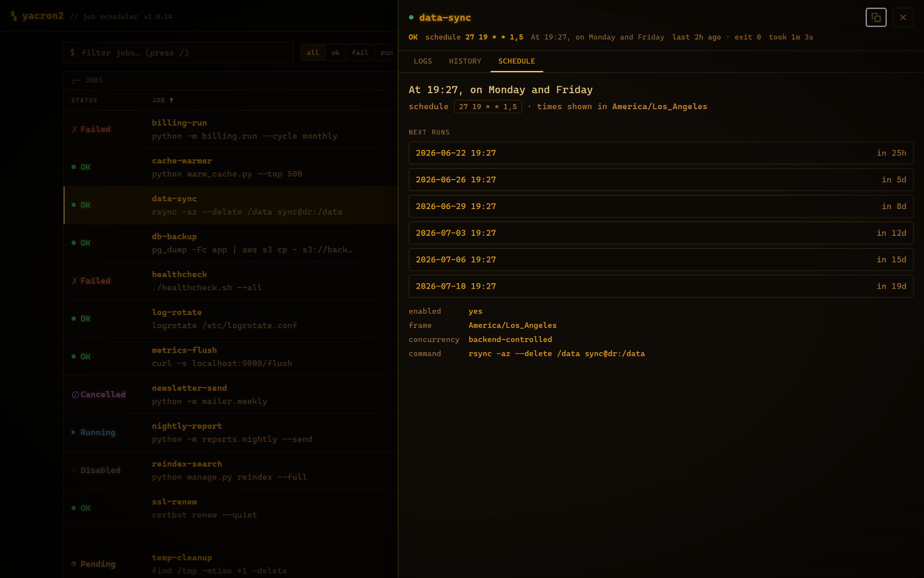This screenshot has height=578, width=924.
Task: Open the db-backup job
Action: click(x=231, y=243)
